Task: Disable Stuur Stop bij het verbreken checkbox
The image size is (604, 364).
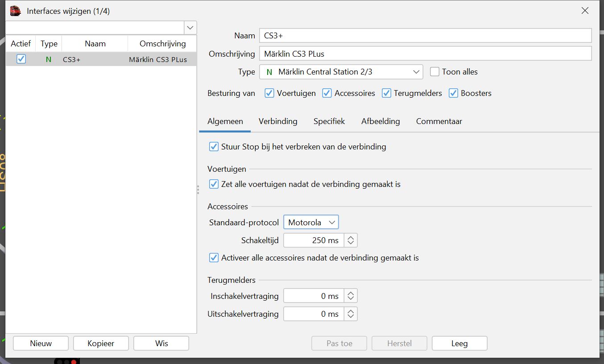Action: point(214,147)
